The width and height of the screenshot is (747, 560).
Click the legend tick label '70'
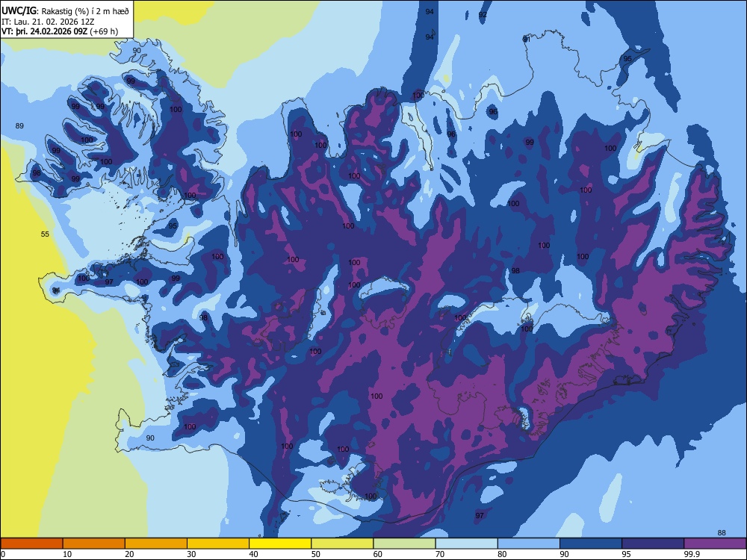pos(440,554)
